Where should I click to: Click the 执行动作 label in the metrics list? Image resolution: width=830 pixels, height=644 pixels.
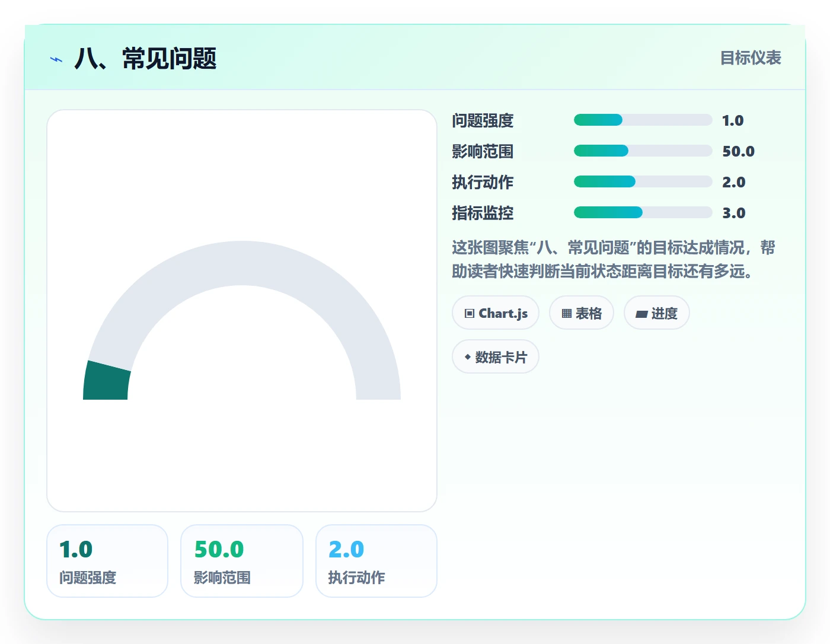click(483, 182)
